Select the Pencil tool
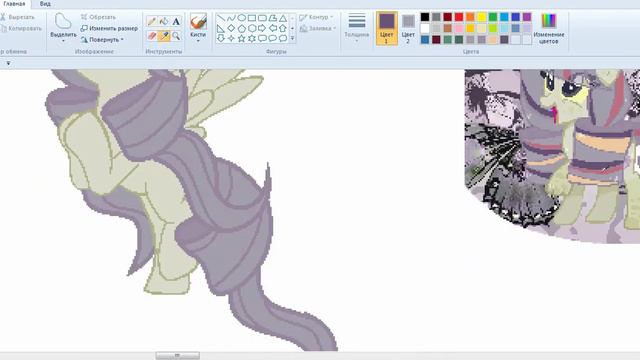The width and height of the screenshot is (640, 360). [x=152, y=21]
